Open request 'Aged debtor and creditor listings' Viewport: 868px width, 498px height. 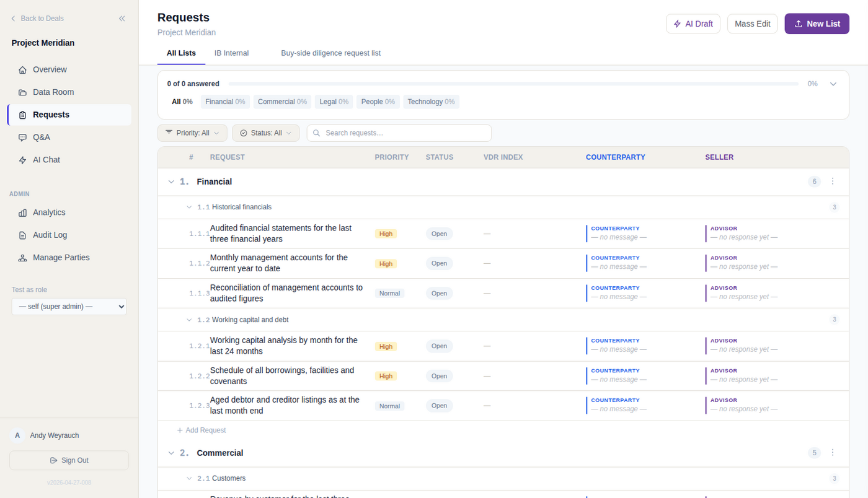click(285, 406)
